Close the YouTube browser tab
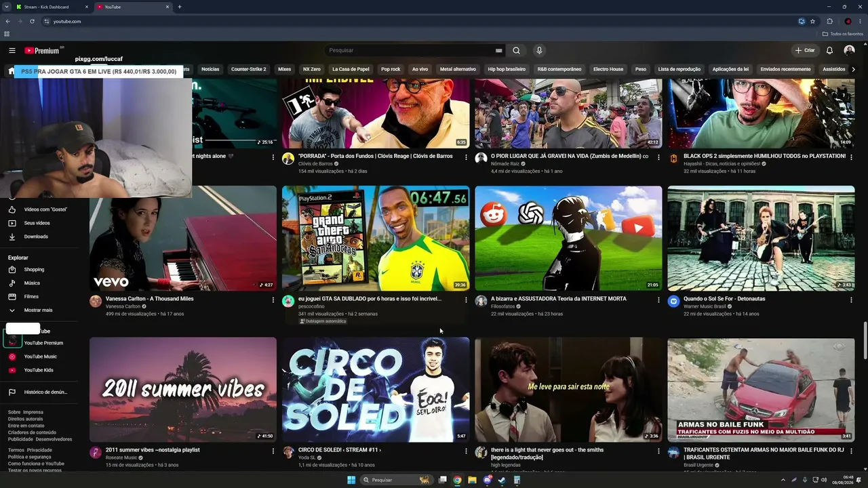The height and width of the screenshot is (488, 868). coord(167,7)
